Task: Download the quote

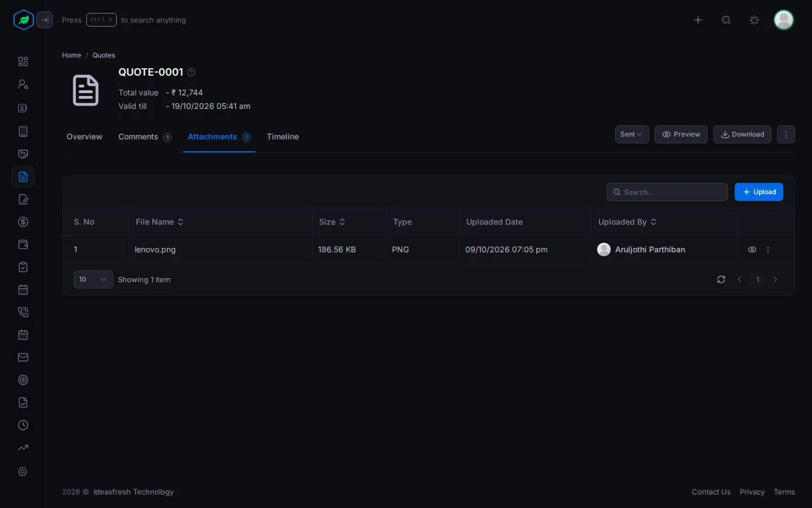Action: pyautogui.click(x=742, y=134)
